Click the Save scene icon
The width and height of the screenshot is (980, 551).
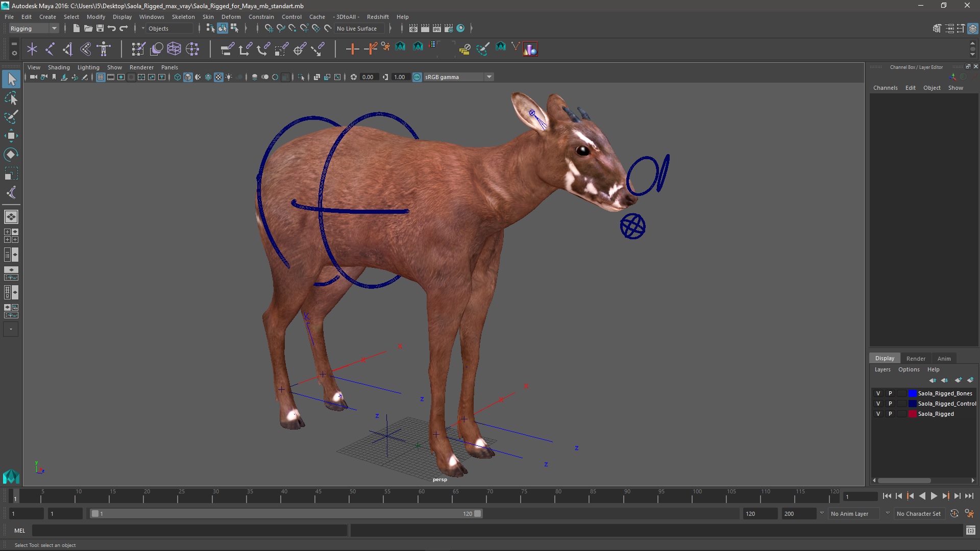100,29
